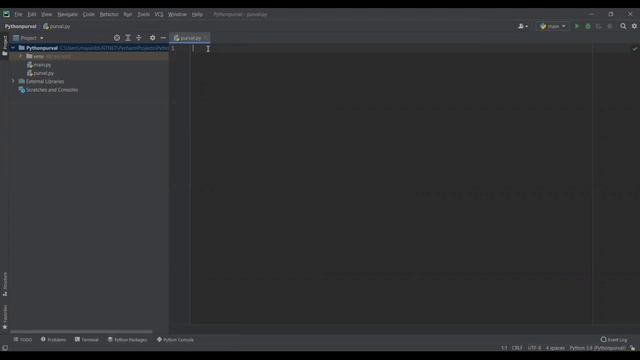Click 4 spaces indent setting in status bar

555,348
